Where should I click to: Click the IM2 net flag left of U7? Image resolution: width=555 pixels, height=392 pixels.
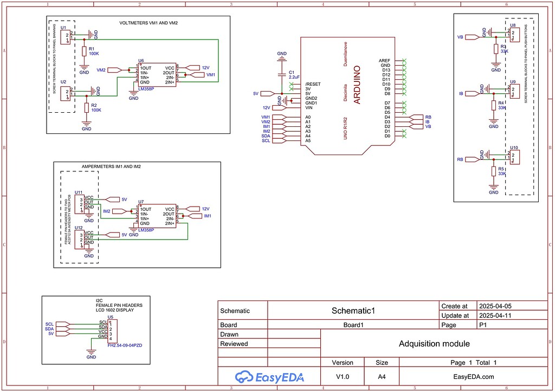tap(119, 211)
